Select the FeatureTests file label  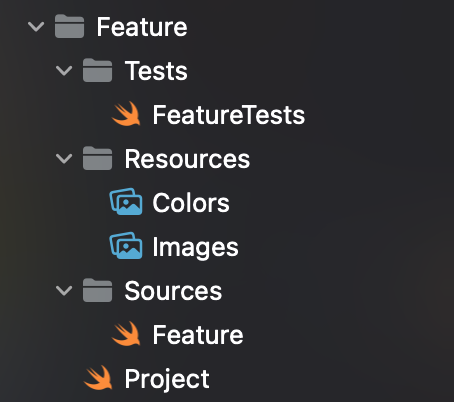coord(229,115)
